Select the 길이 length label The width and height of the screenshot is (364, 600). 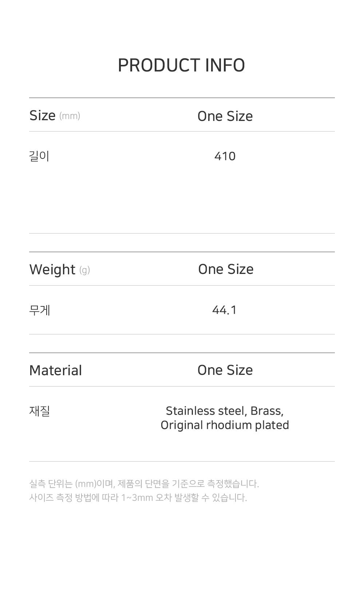coord(39,156)
